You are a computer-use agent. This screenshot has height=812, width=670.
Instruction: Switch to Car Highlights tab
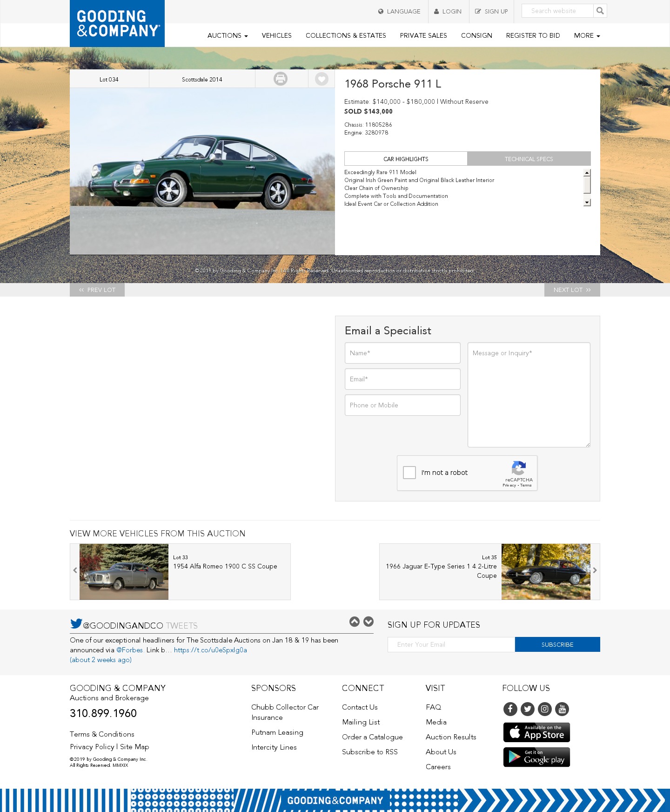tap(406, 159)
